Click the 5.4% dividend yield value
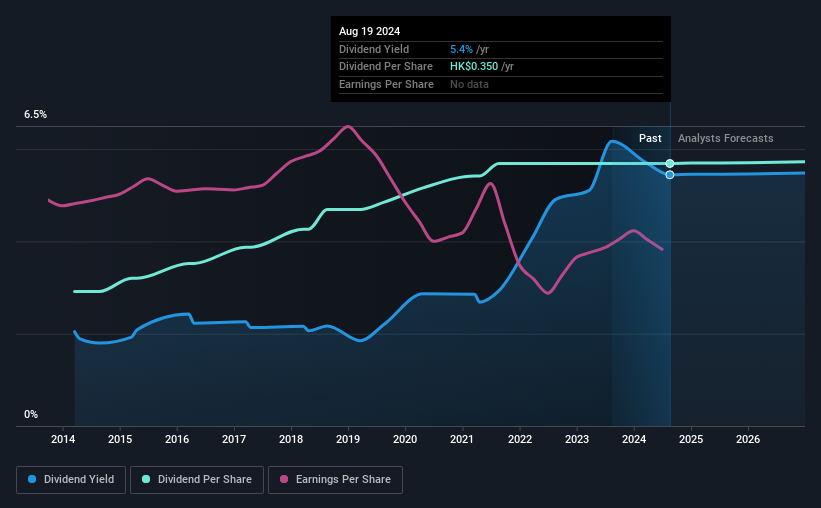The image size is (821, 508). point(461,49)
